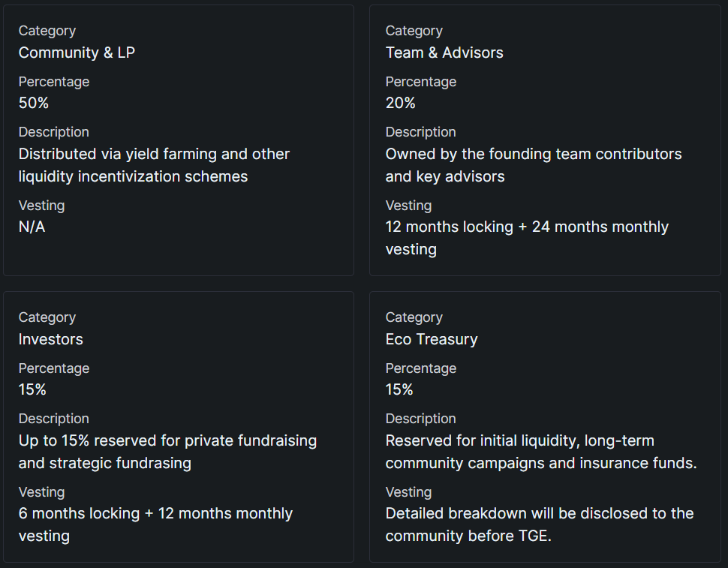
Task: Select the "Team & Advisors" category title
Action: coord(444,53)
